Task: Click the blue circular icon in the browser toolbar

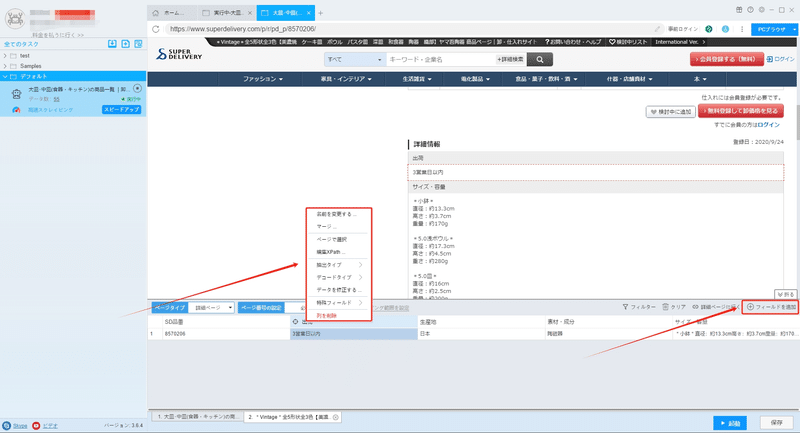Action: (725, 29)
